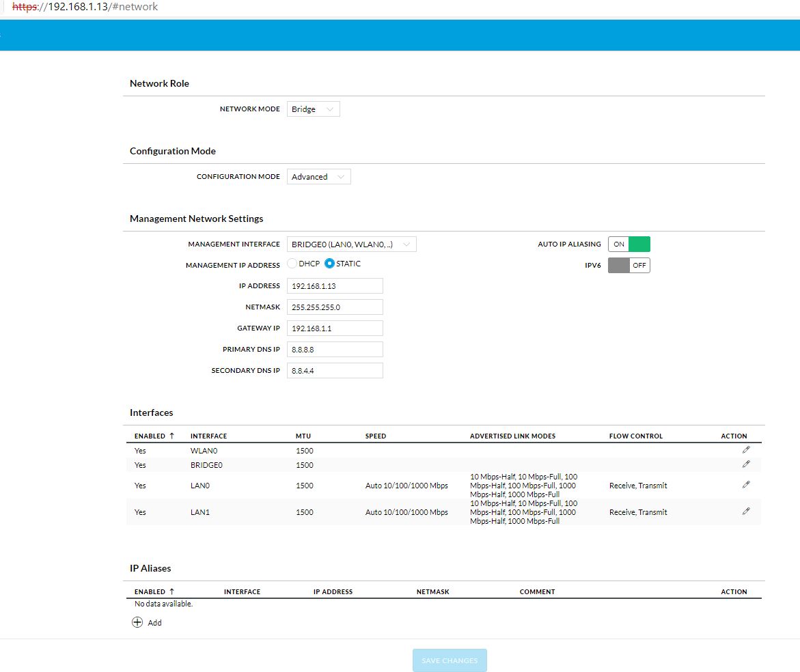Click the IP Aliases section heading
The image size is (800, 672).
point(150,568)
